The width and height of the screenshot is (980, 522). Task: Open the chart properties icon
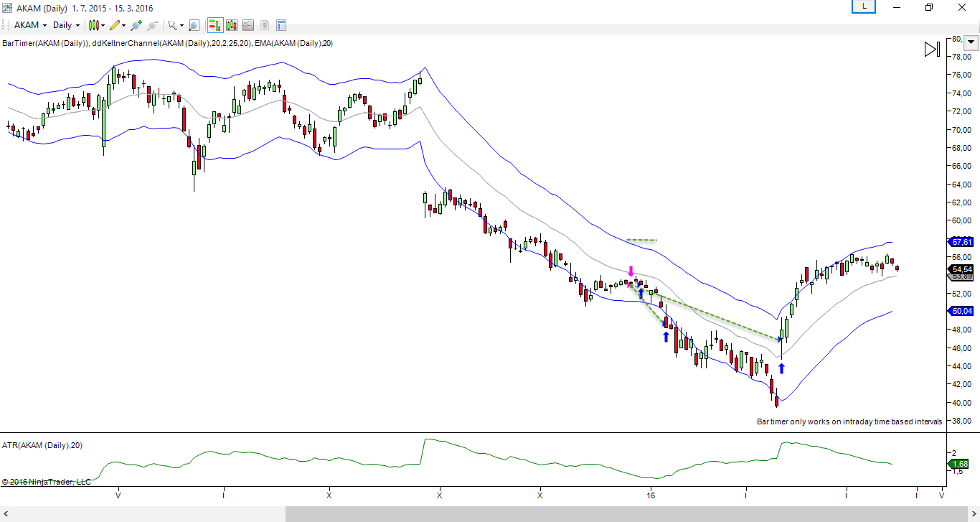pos(281,25)
